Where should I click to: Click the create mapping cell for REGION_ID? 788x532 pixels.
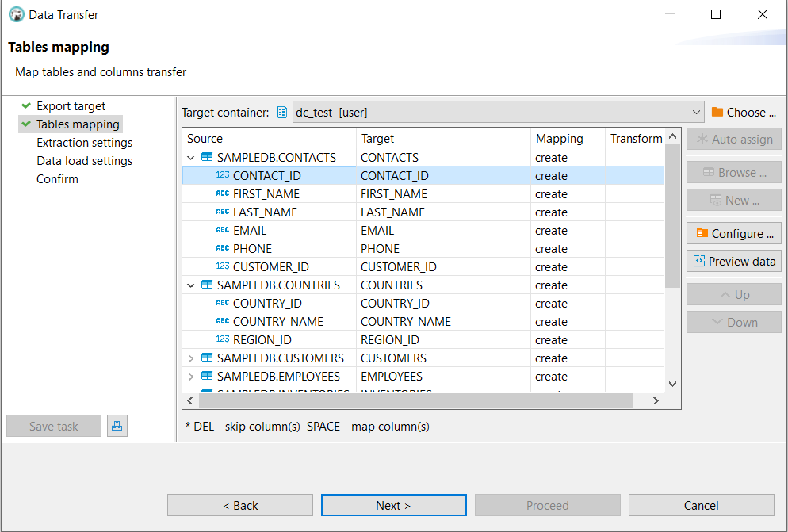(x=568, y=340)
